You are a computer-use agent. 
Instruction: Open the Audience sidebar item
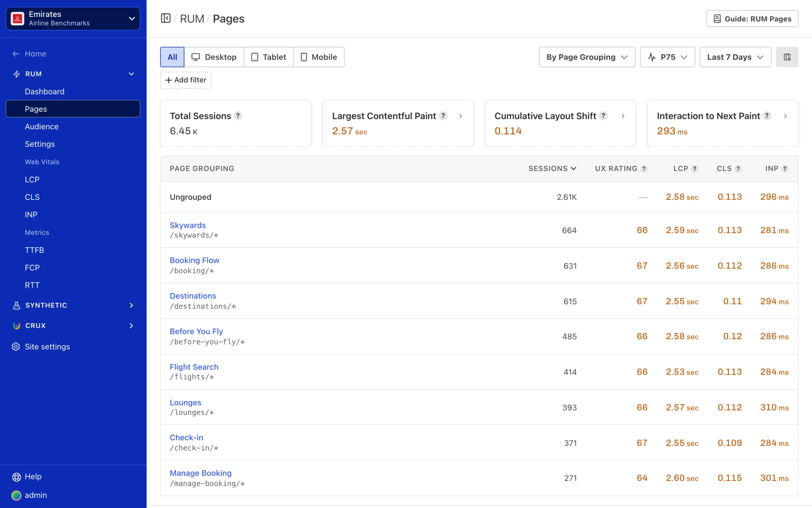pyautogui.click(x=42, y=126)
